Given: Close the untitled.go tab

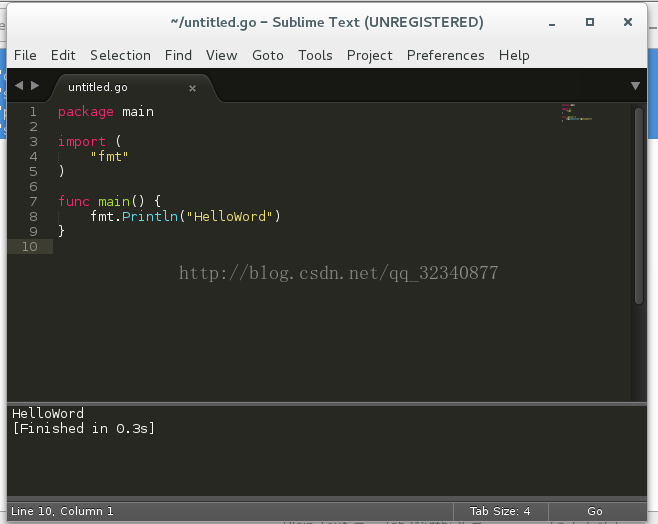Looking at the screenshot, I should click(x=192, y=88).
